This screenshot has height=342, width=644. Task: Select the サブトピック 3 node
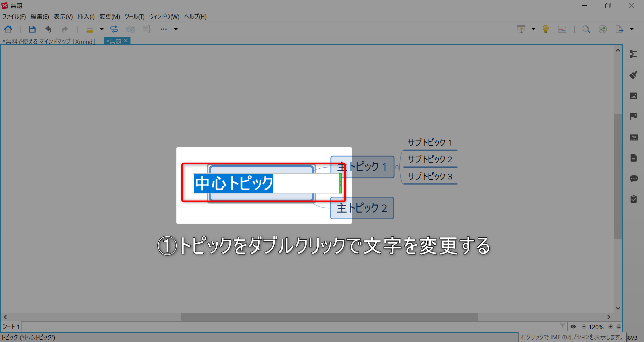430,176
